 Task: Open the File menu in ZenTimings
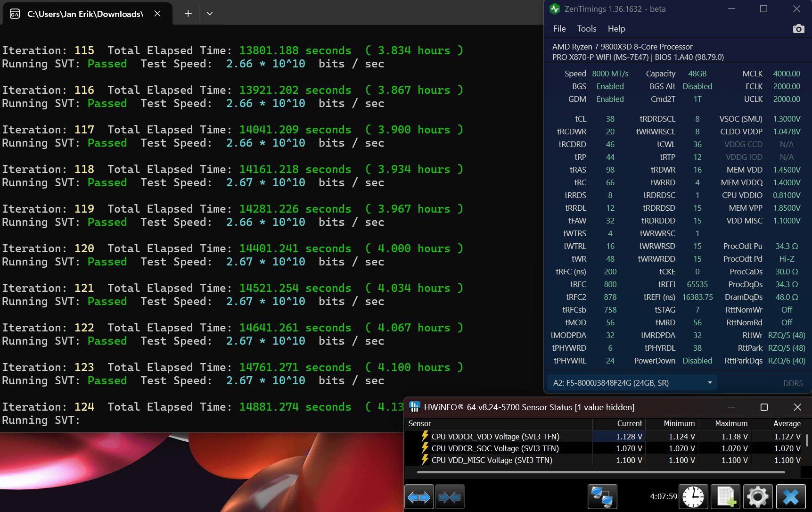point(559,29)
